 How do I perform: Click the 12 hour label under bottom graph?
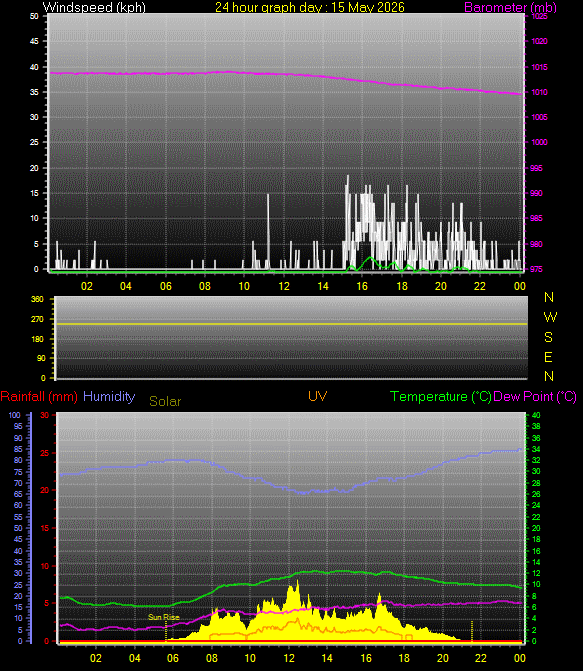point(289,658)
